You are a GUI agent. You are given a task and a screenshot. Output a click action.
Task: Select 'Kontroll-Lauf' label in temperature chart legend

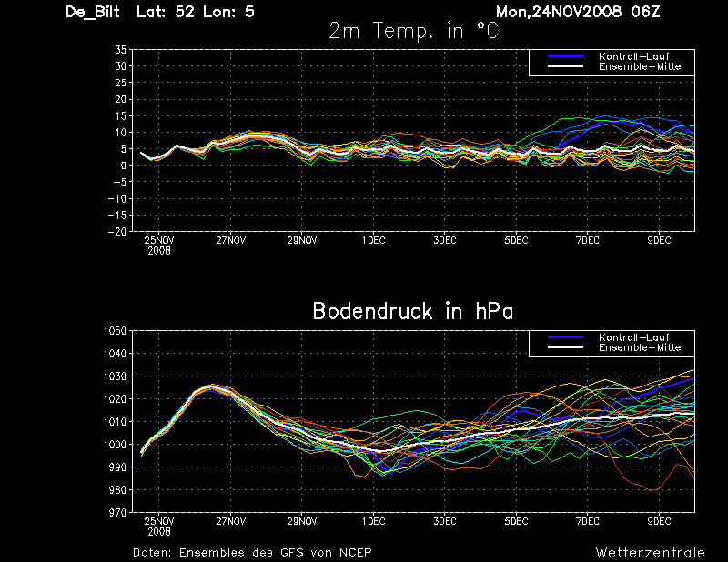click(x=634, y=56)
